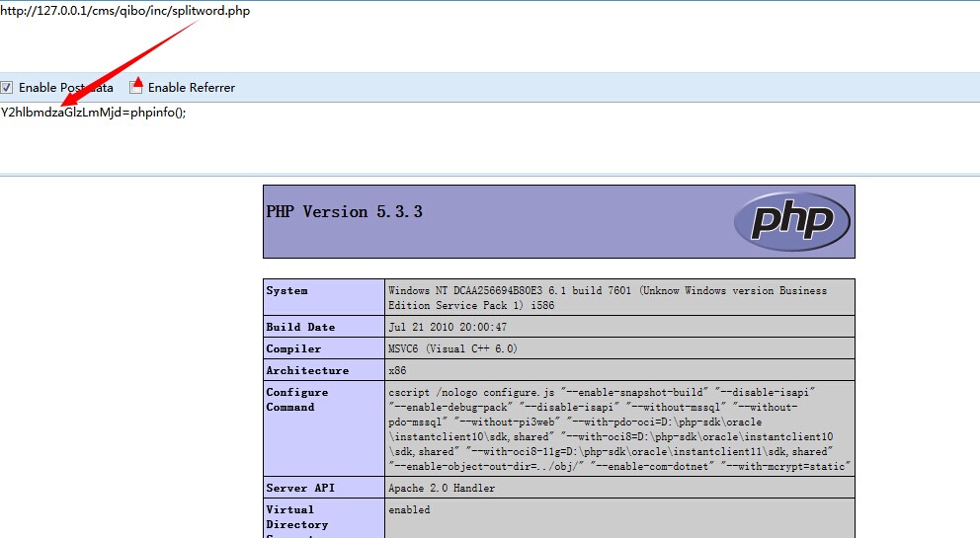The height and width of the screenshot is (538, 980).
Task: Click the PHP Version 5.3.3 heading
Action: coord(345,212)
